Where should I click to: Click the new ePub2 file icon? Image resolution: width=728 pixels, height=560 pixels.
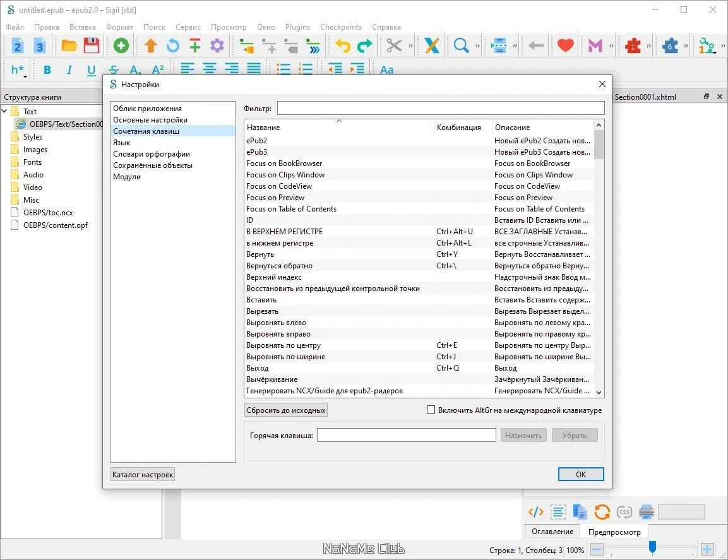pos(17,45)
